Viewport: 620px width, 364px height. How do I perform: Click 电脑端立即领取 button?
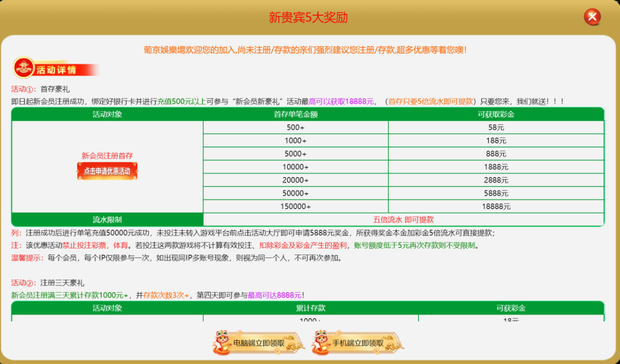259,343
